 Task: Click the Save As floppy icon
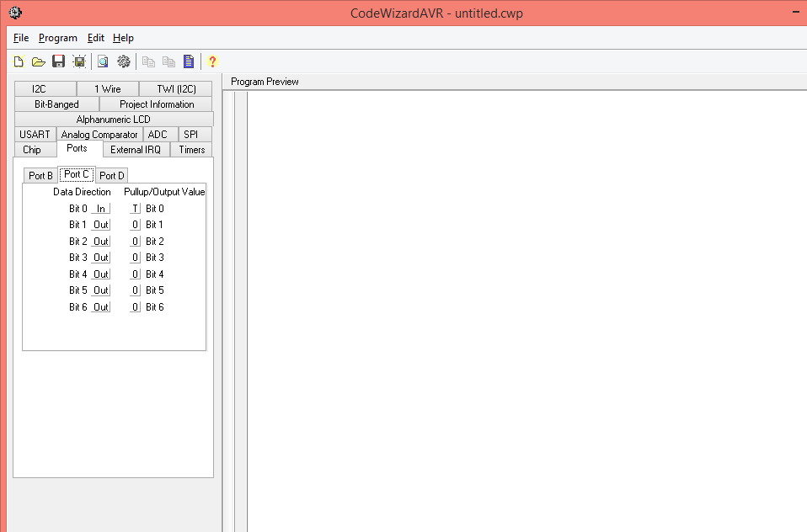coord(79,61)
